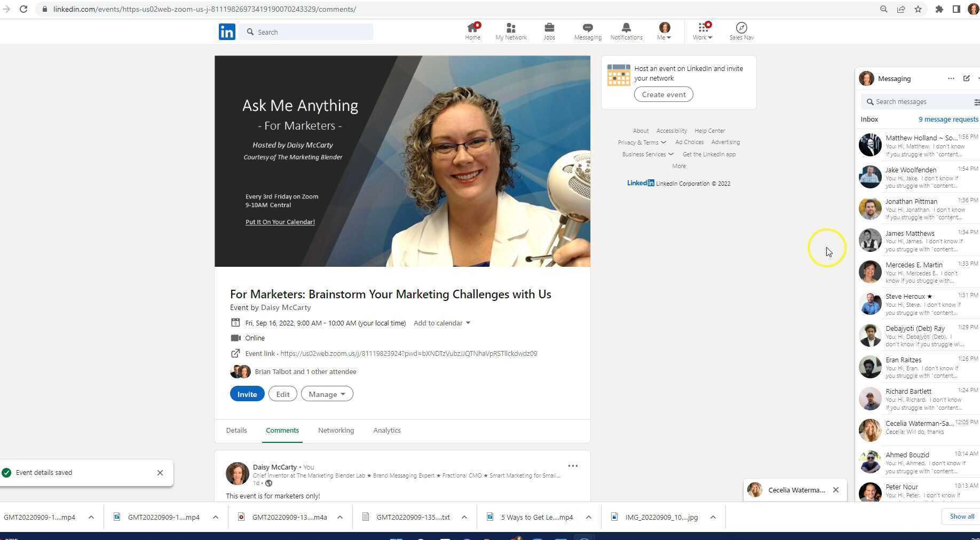Switch to the Analytics tab

(x=386, y=431)
